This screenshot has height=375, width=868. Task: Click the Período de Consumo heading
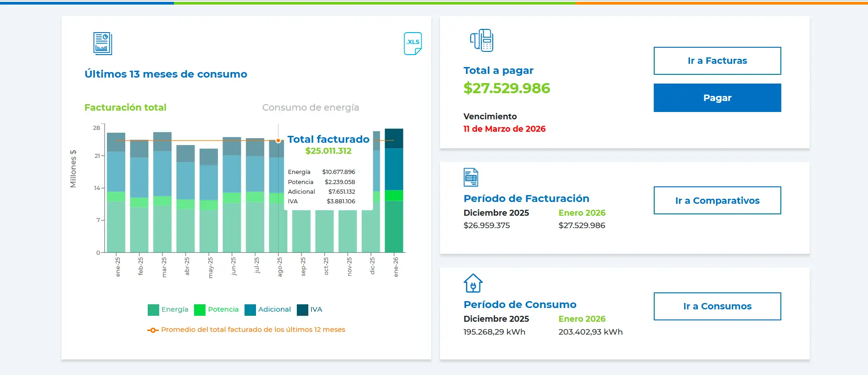click(x=520, y=305)
